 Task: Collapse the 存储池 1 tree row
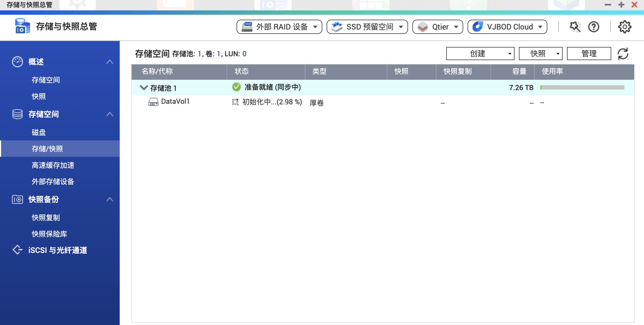click(x=143, y=88)
